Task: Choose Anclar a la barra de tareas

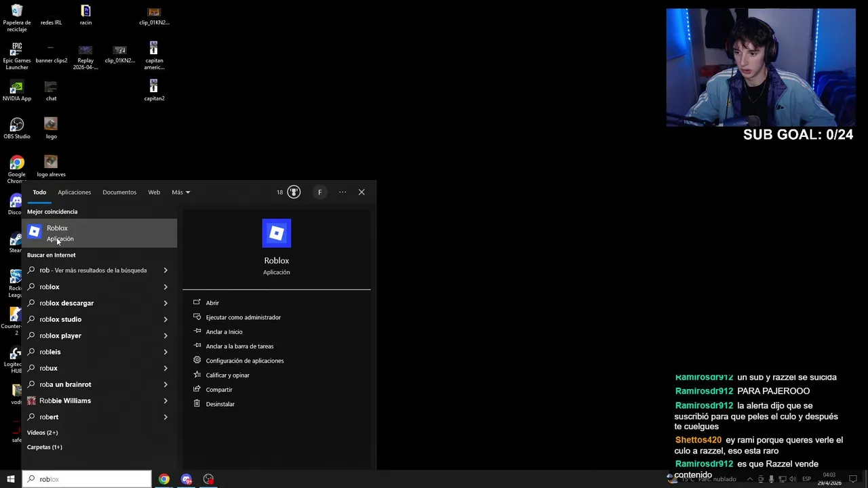Action: point(239,346)
